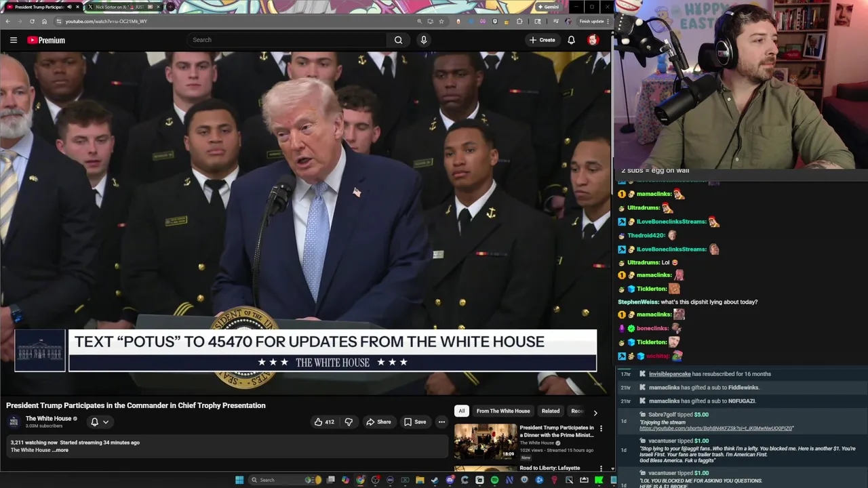868x488 pixels.
Task: Open more options for Dinner video
Action: tap(601, 428)
